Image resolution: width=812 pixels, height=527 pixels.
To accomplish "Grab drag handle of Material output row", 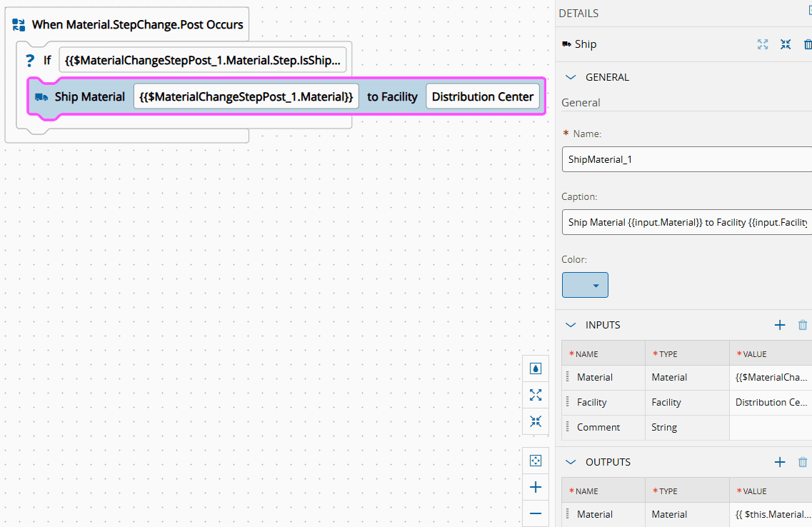I will pos(568,515).
